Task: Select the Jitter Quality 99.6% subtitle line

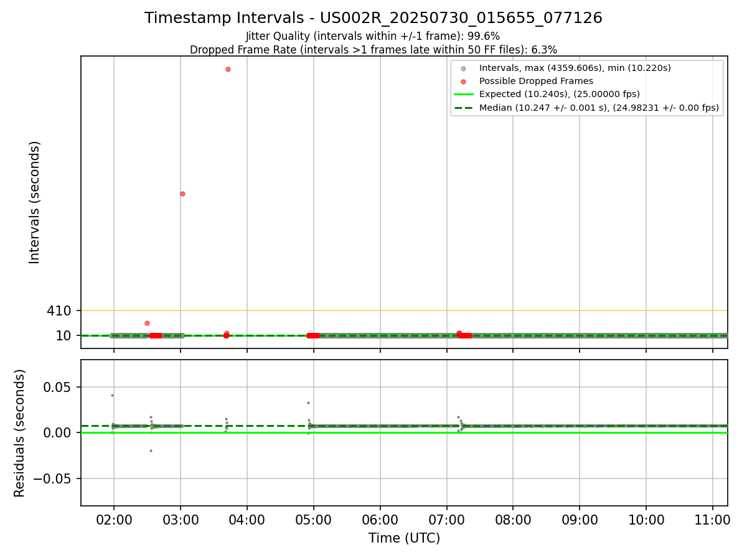Action: (x=373, y=36)
